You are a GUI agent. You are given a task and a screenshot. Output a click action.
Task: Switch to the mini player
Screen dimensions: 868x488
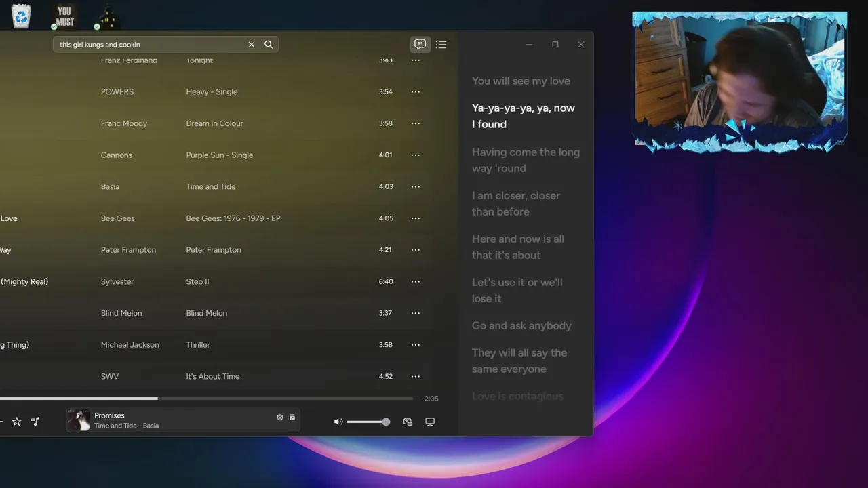pyautogui.click(x=408, y=422)
